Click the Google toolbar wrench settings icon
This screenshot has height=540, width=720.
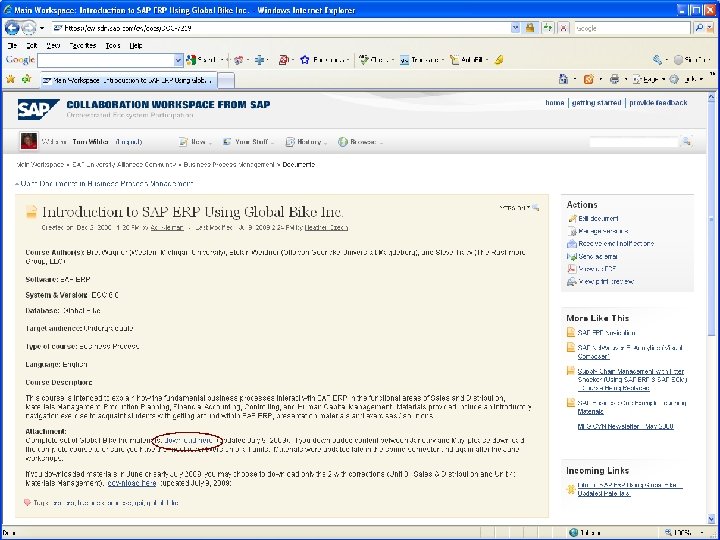coord(658,60)
